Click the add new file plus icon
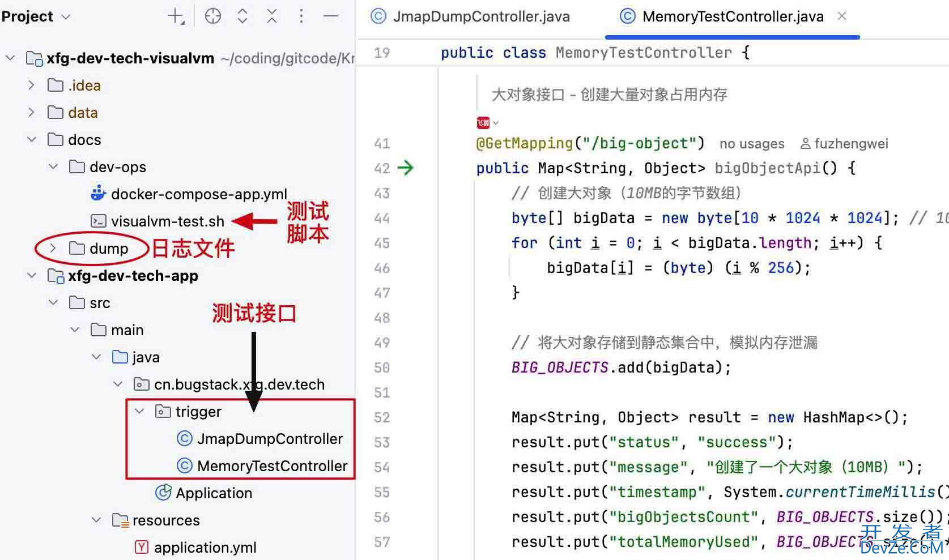 [176, 16]
